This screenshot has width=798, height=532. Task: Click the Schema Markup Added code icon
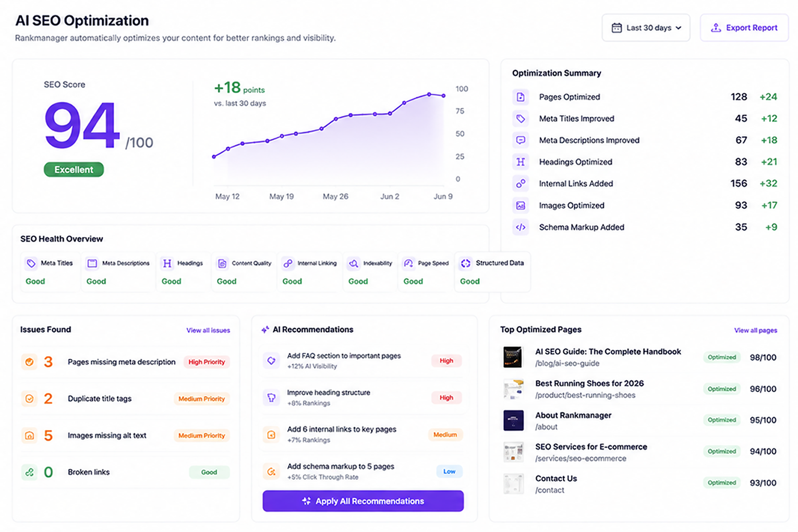[521, 227]
